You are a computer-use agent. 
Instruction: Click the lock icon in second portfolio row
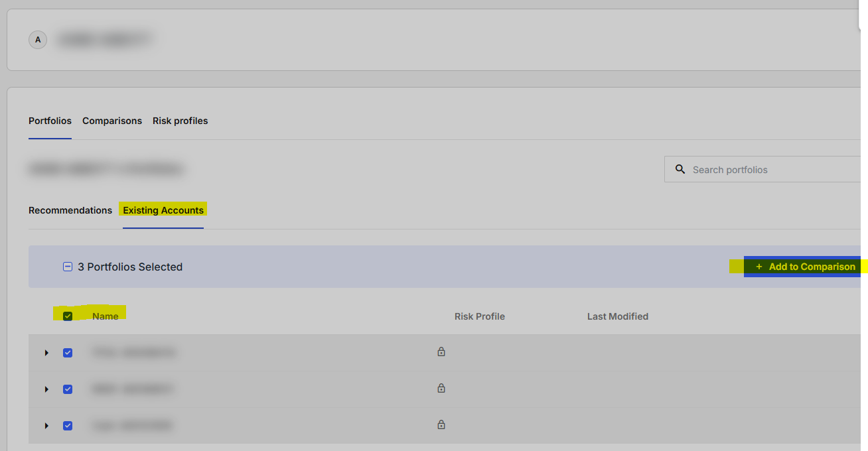point(441,389)
